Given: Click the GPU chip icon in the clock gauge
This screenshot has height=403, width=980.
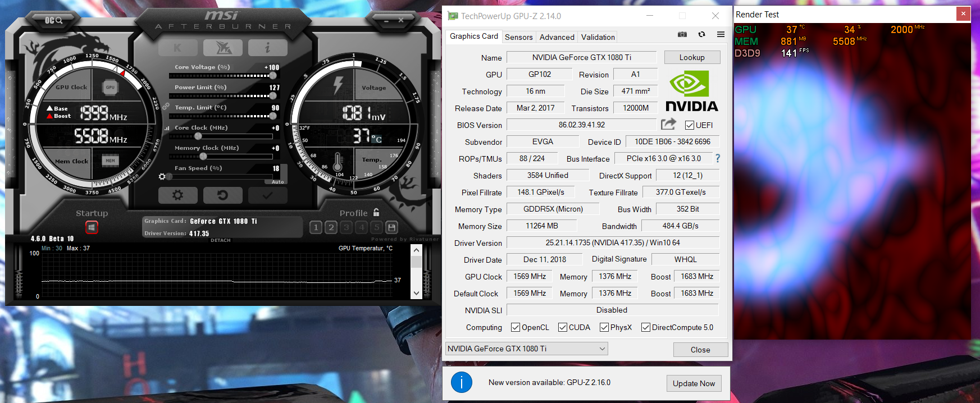Looking at the screenshot, I should [110, 87].
